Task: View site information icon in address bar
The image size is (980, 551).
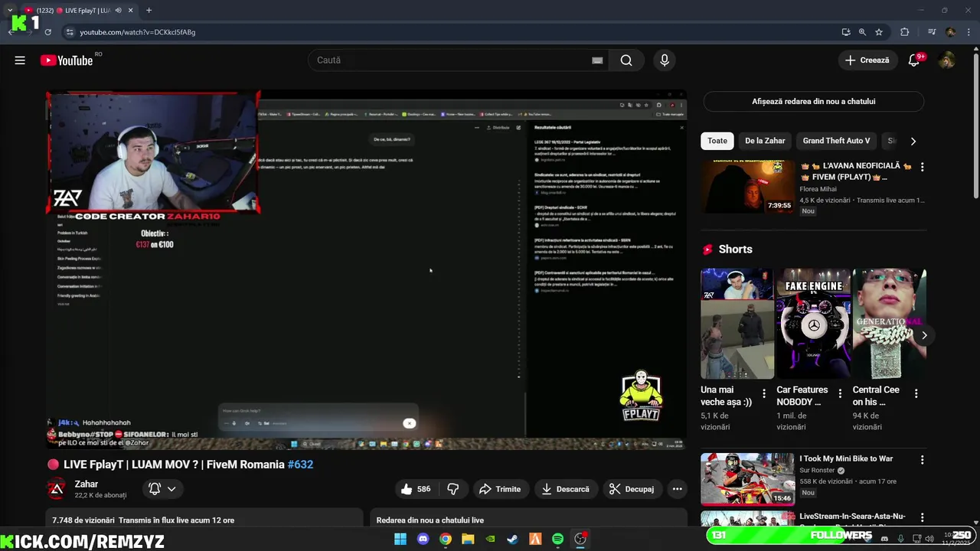Action: click(70, 32)
